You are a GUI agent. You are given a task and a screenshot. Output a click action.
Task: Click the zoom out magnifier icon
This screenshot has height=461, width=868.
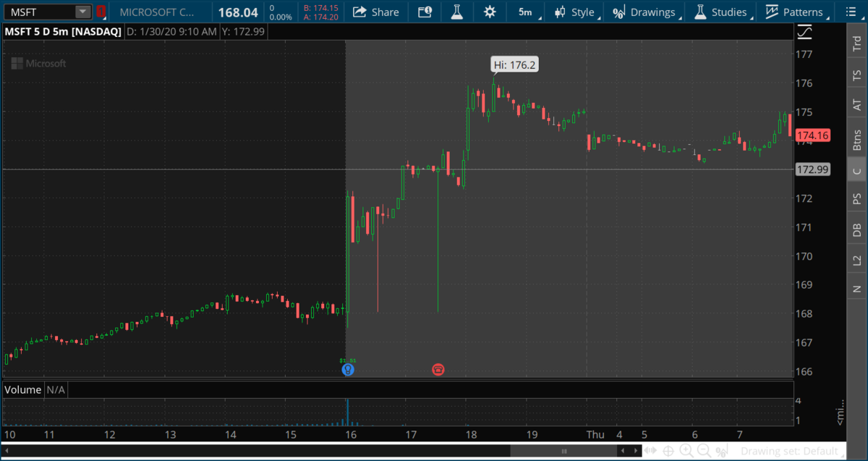click(x=703, y=451)
